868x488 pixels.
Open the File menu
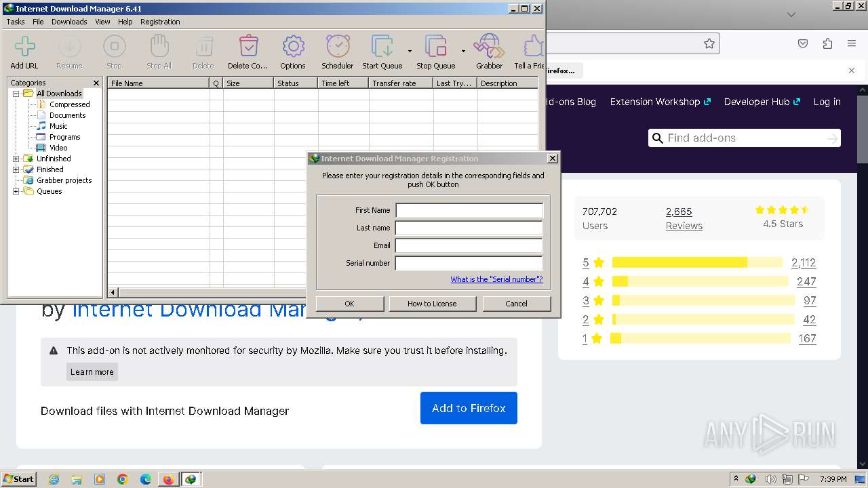pos(38,22)
